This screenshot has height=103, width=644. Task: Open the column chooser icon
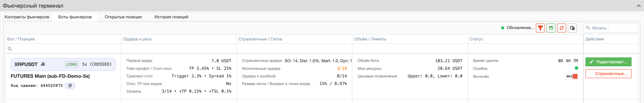point(572,28)
